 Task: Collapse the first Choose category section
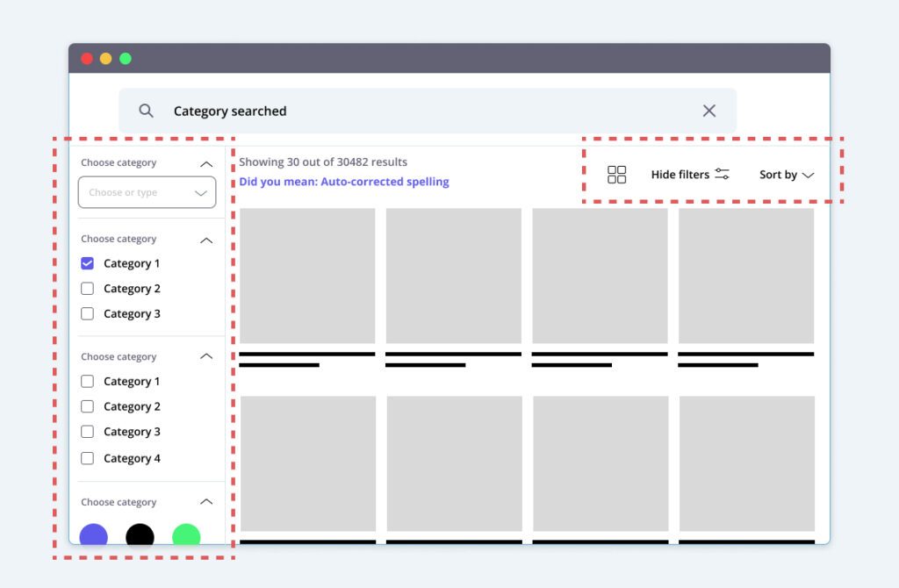[206, 164]
